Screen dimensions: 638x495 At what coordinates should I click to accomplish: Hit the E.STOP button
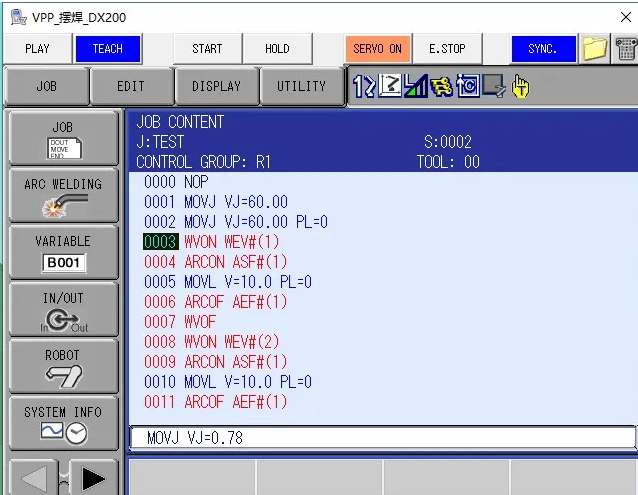447,49
